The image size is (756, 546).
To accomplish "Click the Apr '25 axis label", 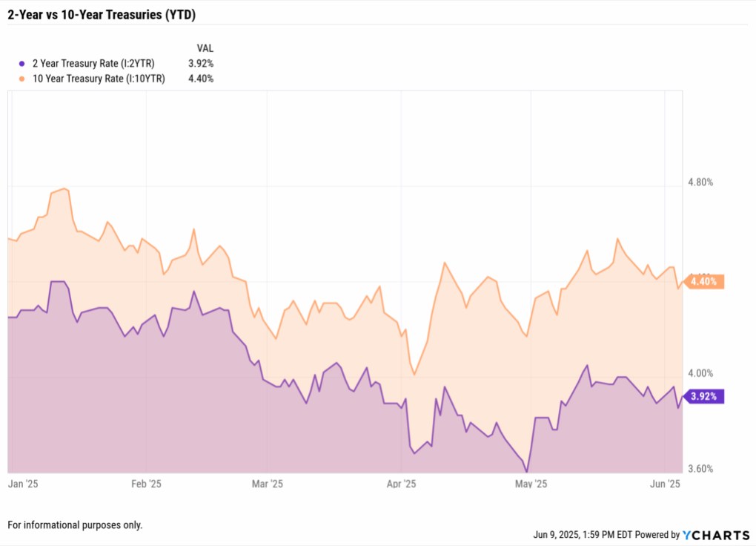I will click(x=401, y=484).
